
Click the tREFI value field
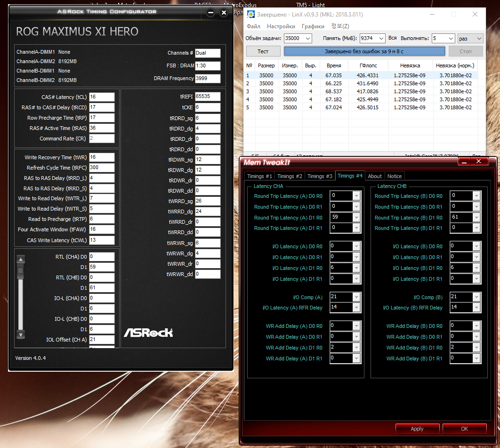pos(208,97)
